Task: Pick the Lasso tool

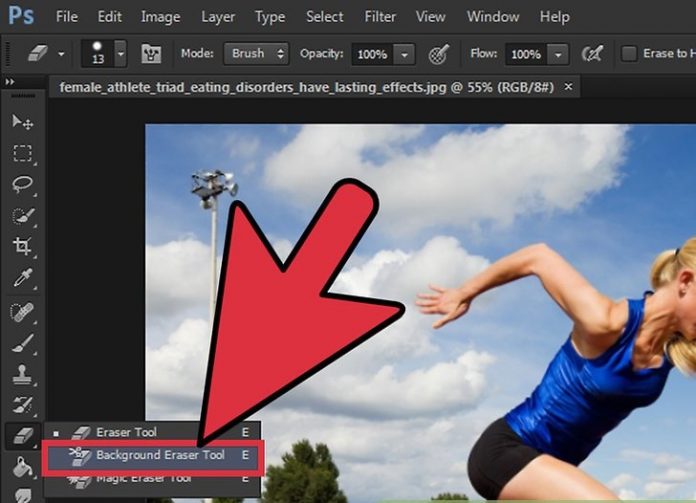Action: coord(22,184)
